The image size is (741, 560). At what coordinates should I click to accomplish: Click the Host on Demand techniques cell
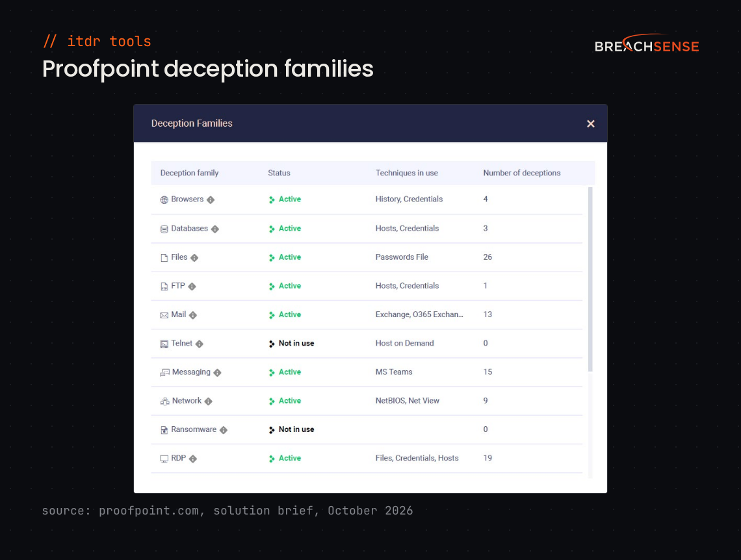click(404, 344)
